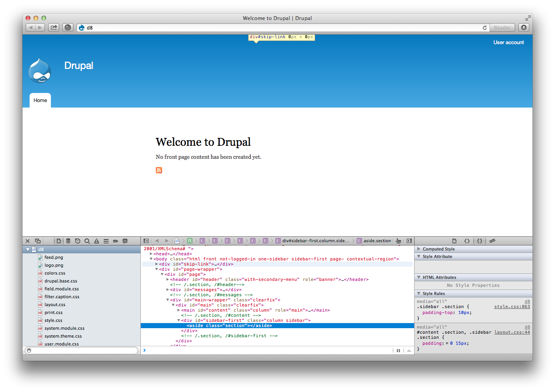Toggle element selection pointing-hand tool
The image size is (555, 392).
click(398, 241)
